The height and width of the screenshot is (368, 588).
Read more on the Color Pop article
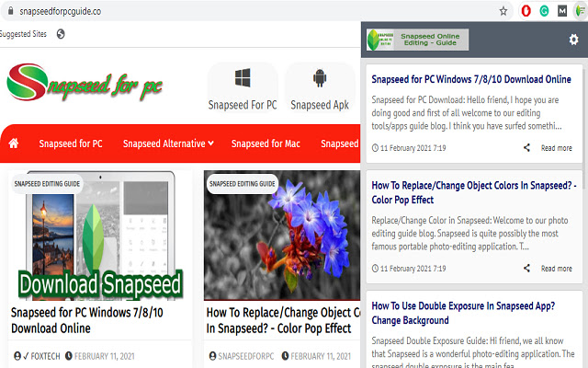556,269
